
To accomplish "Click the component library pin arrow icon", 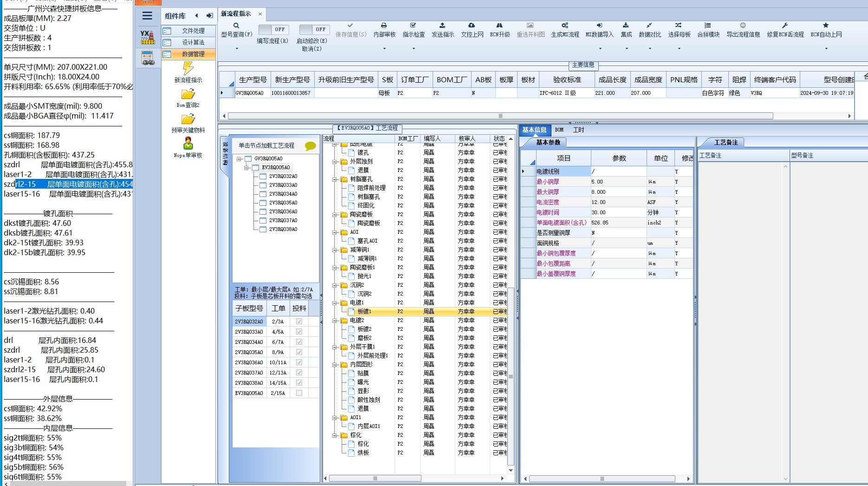I will (209, 16).
